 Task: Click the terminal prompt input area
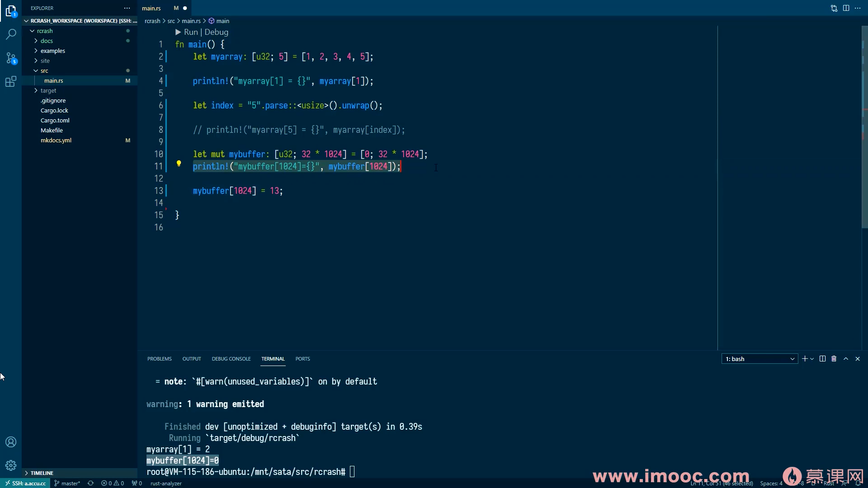[x=352, y=472]
